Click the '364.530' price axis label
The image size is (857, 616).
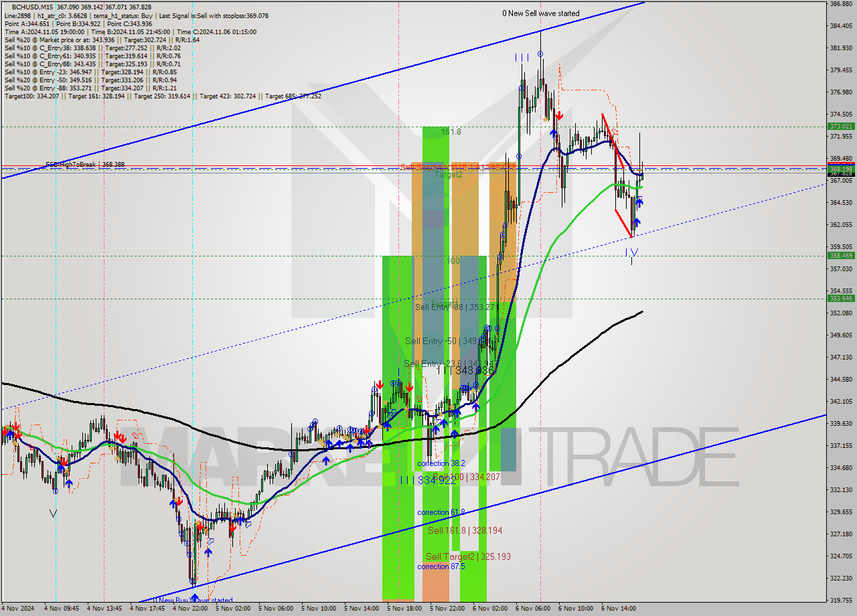(841, 203)
